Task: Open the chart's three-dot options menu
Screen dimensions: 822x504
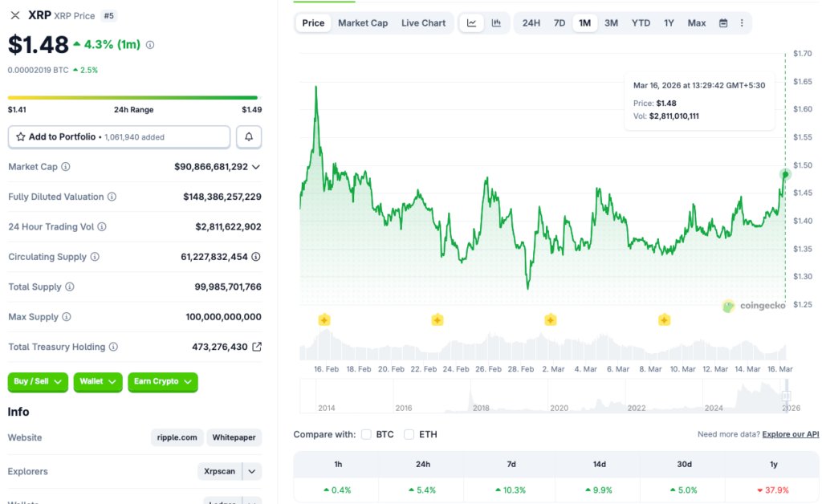Action: (741, 22)
